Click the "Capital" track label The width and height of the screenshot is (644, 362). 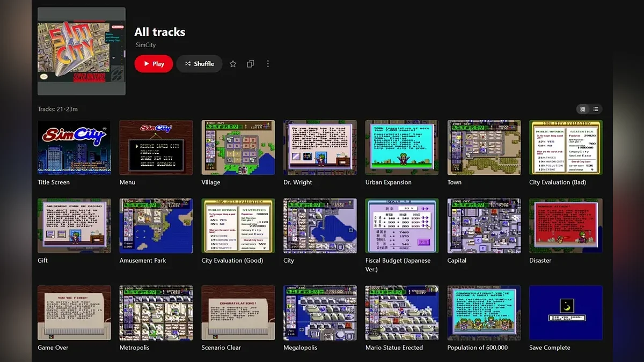coord(457,261)
